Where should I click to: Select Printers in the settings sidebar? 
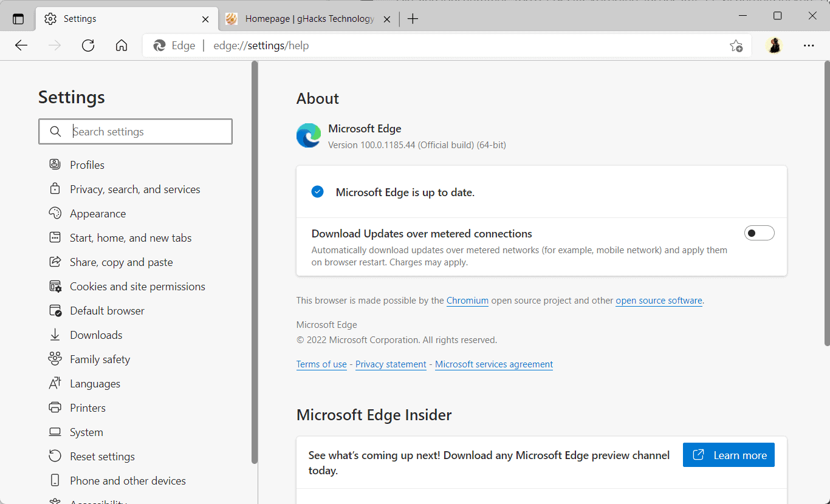pyautogui.click(x=87, y=407)
